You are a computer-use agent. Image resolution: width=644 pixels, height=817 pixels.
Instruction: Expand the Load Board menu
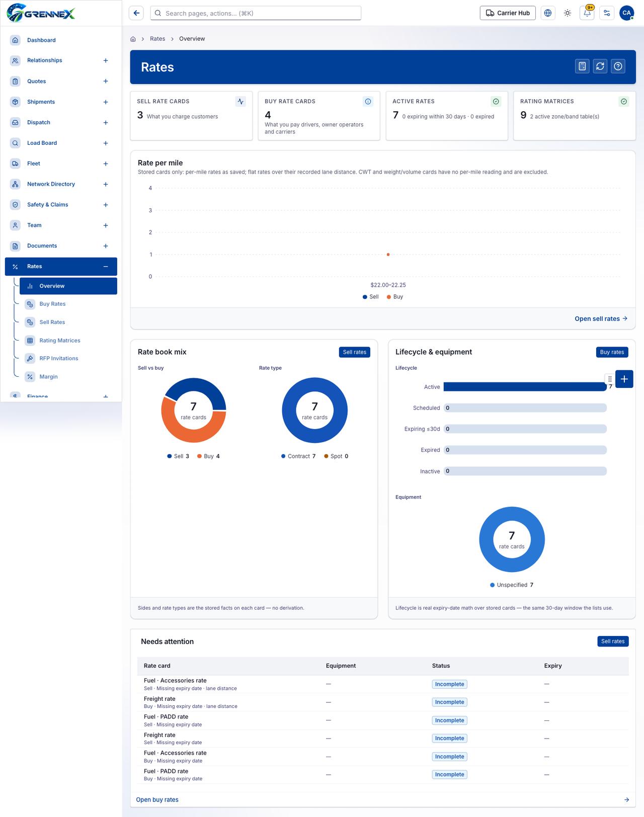click(x=106, y=143)
